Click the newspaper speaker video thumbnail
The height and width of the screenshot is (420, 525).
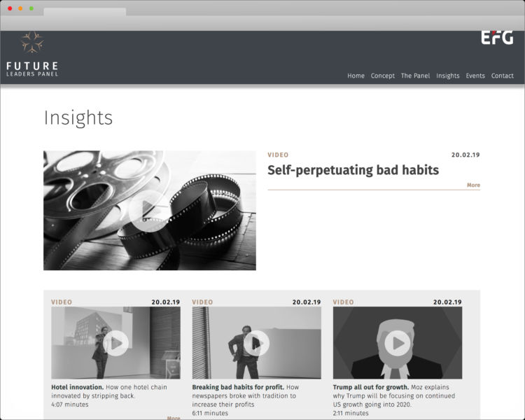point(256,343)
